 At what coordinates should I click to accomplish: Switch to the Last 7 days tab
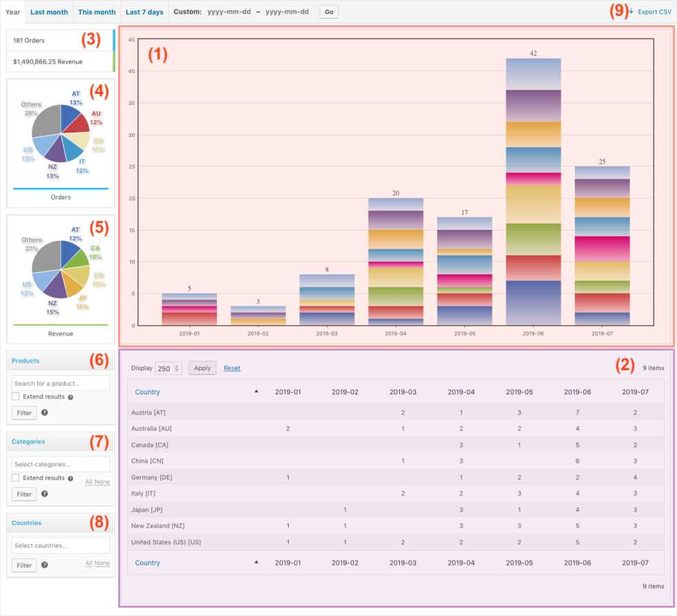pos(145,12)
